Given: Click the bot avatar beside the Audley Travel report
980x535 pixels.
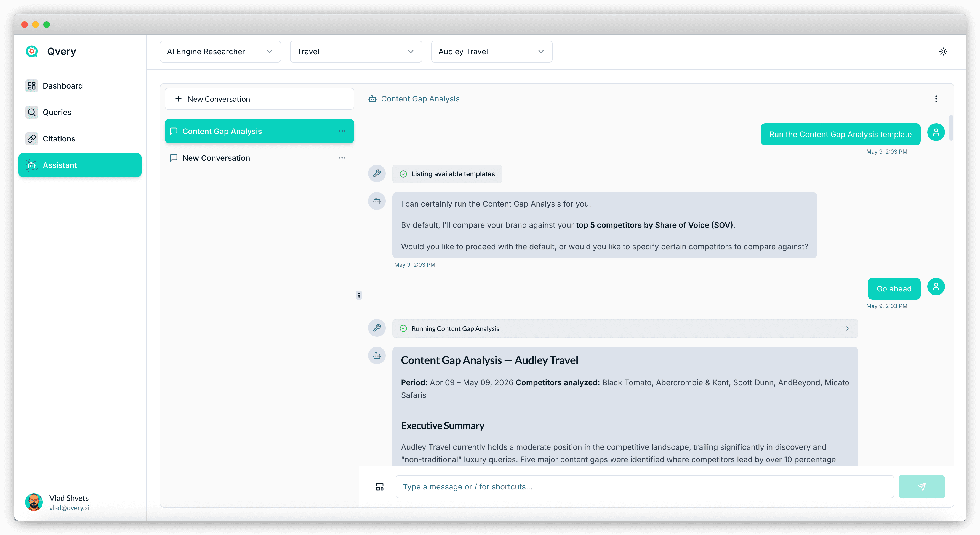Looking at the screenshot, I should pos(377,355).
